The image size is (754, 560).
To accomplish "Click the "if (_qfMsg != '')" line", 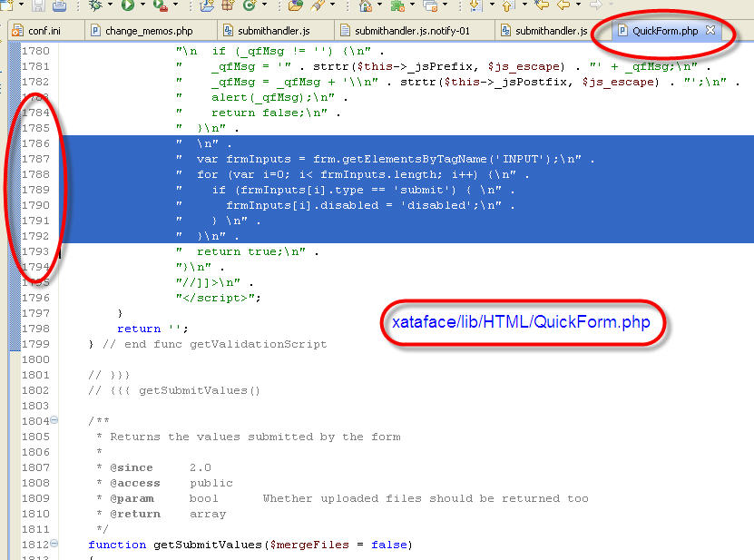I will (279, 51).
